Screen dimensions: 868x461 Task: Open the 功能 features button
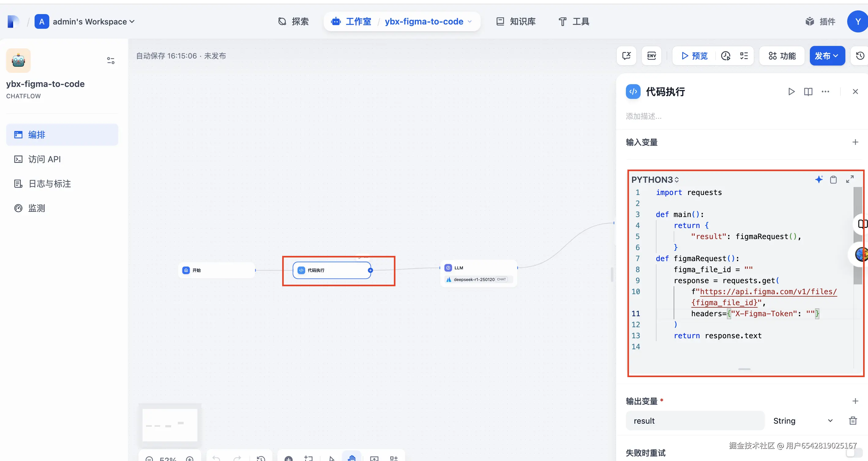coord(782,56)
